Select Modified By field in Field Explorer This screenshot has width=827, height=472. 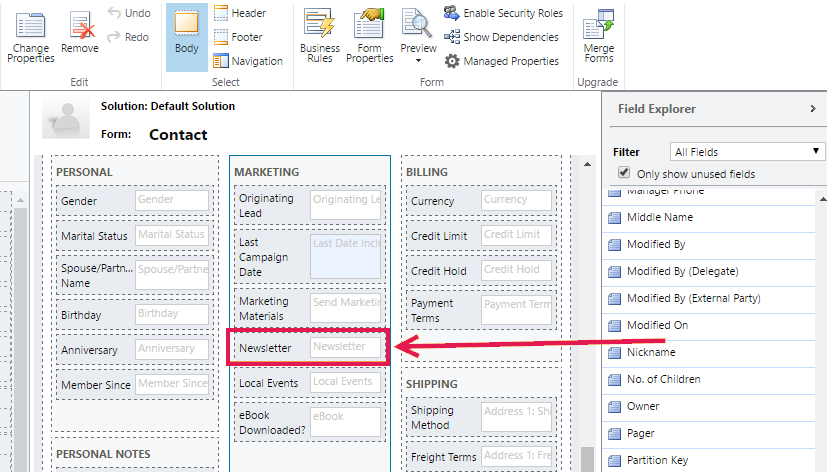pos(709,244)
